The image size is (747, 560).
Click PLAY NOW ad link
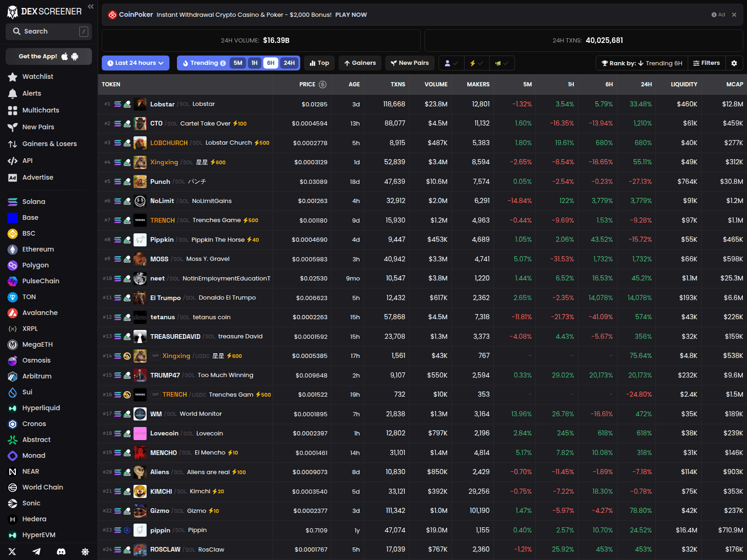click(x=351, y=15)
